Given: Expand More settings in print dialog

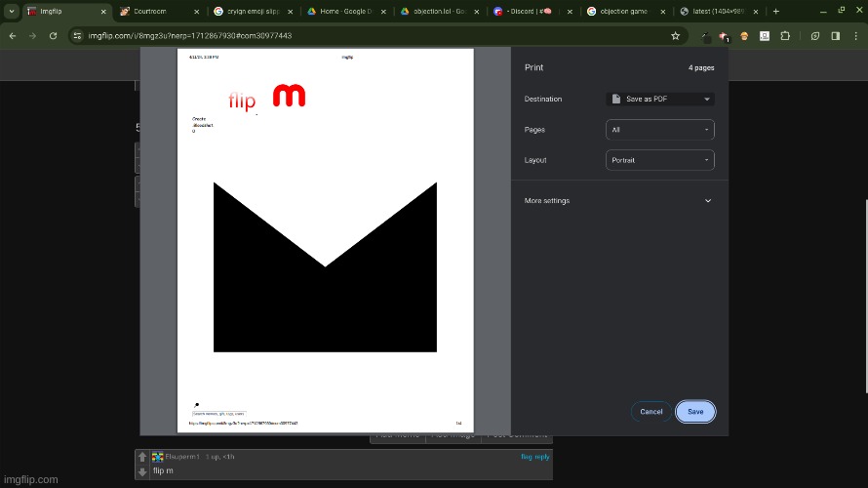Looking at the screenshot, I should (x=617, y=200).
